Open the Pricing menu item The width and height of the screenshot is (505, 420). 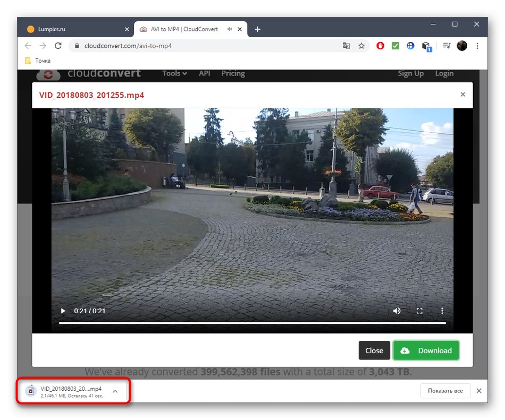tap(233, 73)
